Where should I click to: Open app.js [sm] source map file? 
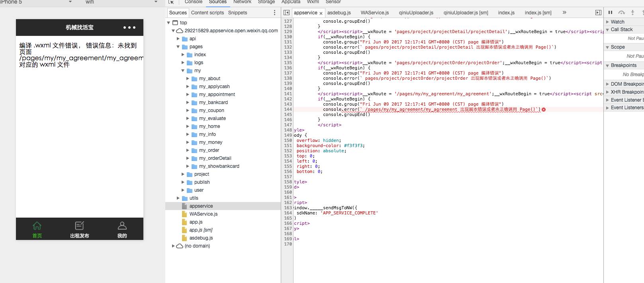(x=201, y=230)
